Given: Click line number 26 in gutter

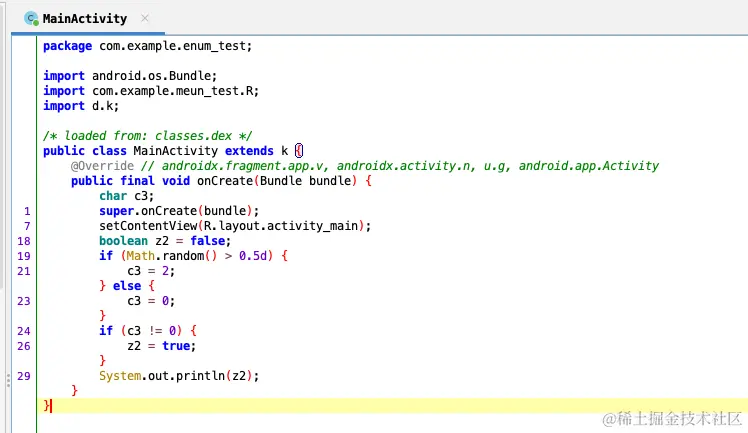Looking at the screenshot, I should 24,346.
